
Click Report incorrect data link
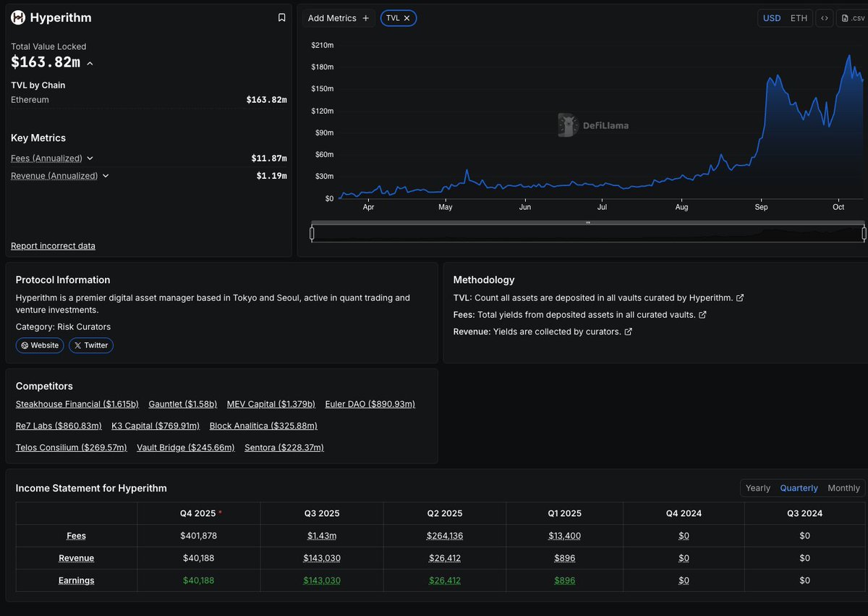(x=53, y=246)
